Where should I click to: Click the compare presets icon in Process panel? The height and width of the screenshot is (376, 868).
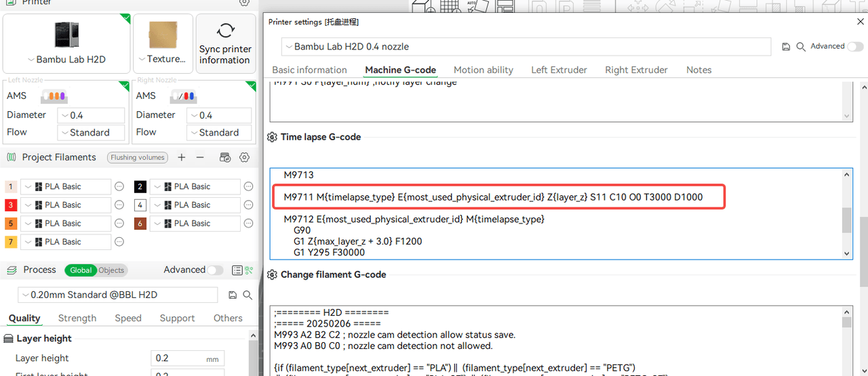(249, 270)
